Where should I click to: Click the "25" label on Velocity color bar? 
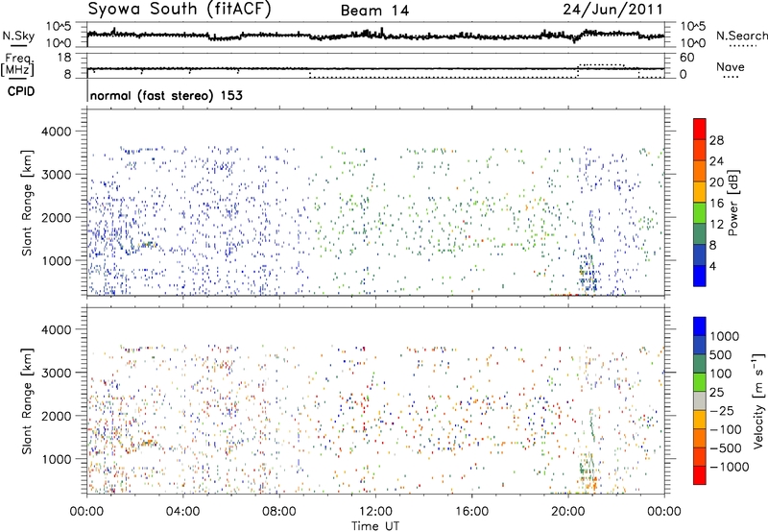point(717,393)
